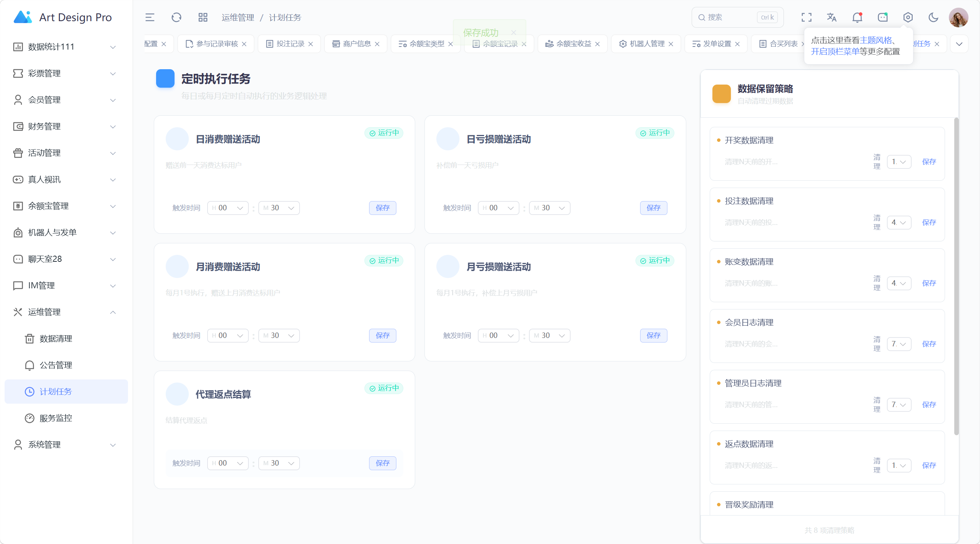Open the notification bell

tap(857, 17)
